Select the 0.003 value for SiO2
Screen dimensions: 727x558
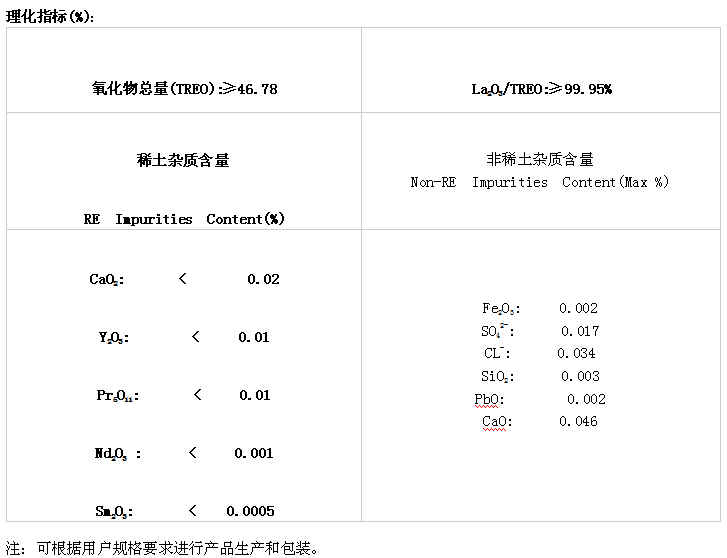579,377
